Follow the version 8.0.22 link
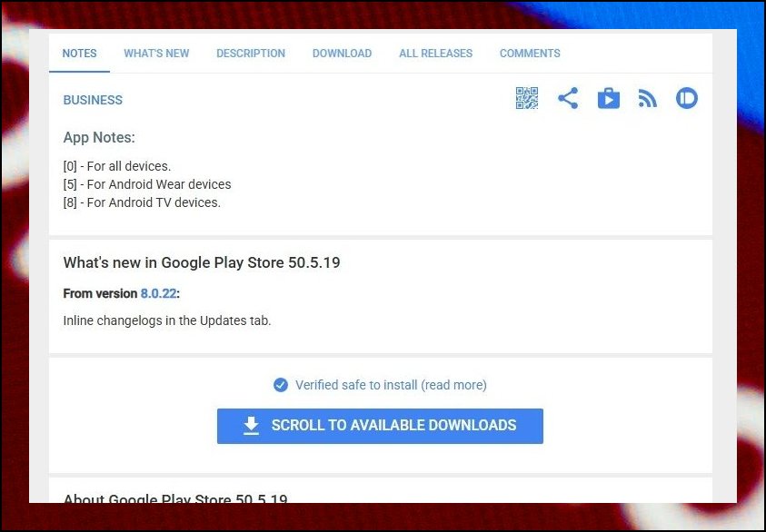This screenshot has width=766, height=532. (158, 293)
